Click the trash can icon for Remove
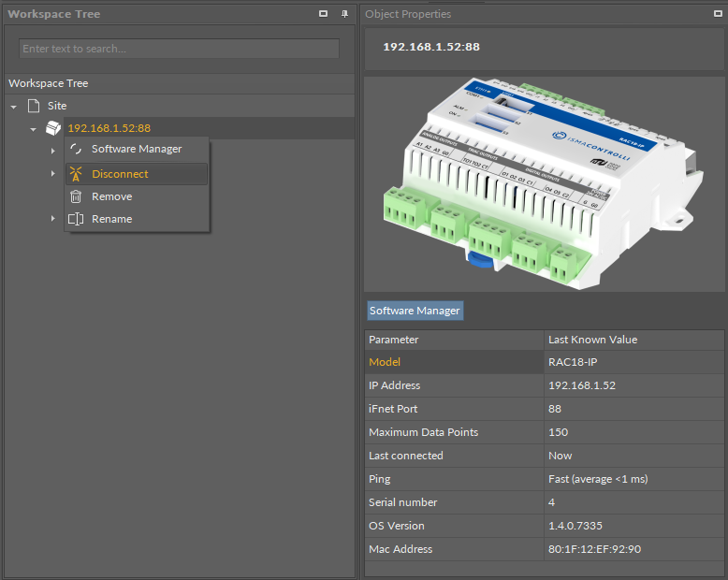The height and width of the screenshot is (580, 728). coord(76,196)
